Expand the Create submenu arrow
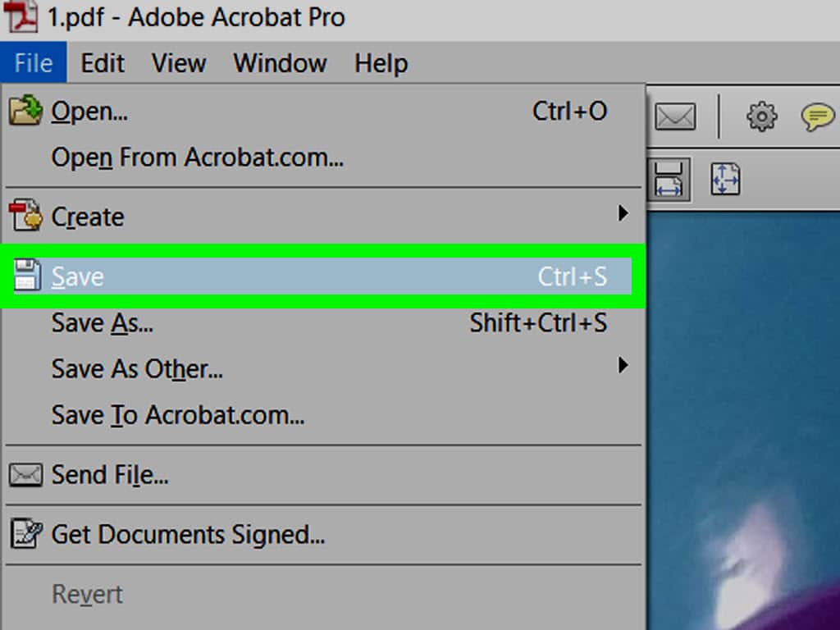The height and width of the screenshot is (630, 840). (623, 214)
